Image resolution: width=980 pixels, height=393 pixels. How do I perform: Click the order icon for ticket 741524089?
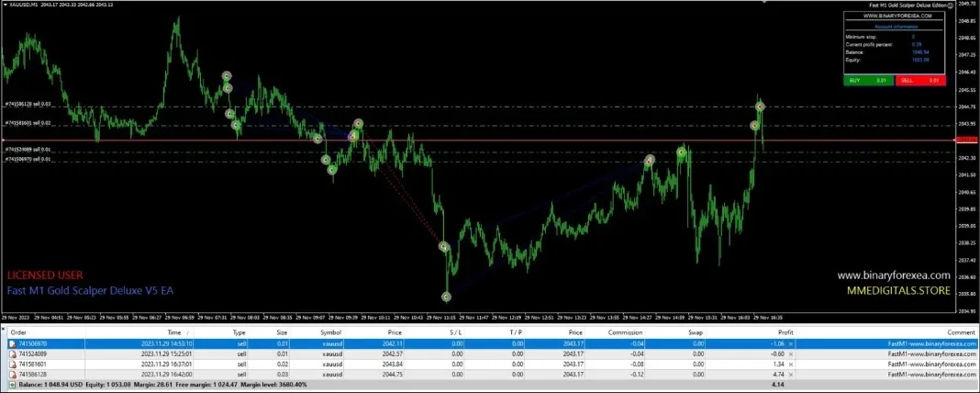[x=12, y=354]
